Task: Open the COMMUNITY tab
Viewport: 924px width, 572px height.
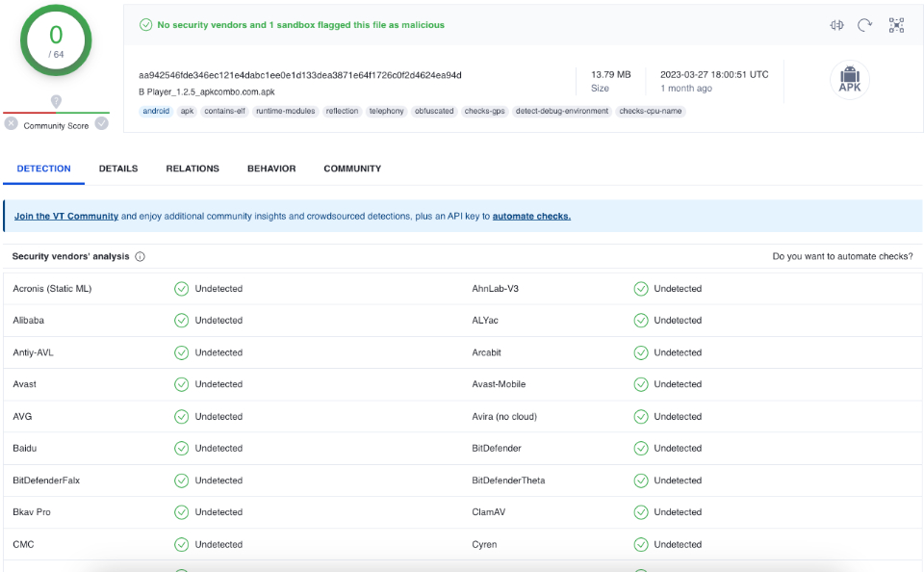Action: [352, 169]
